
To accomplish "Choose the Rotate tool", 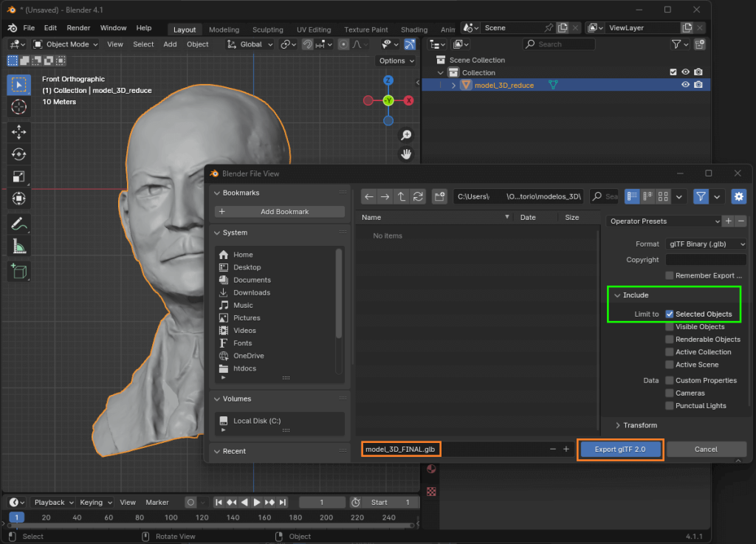I will pos(18,154).
